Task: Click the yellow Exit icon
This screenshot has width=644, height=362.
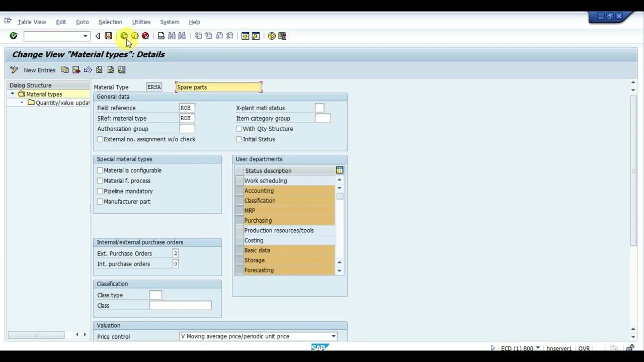Action: tap(135, 36)
